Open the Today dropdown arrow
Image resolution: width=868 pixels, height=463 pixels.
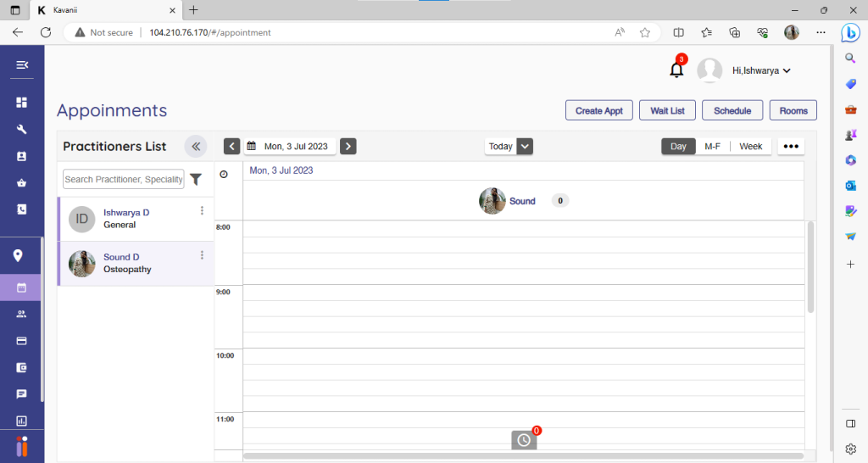525,147
